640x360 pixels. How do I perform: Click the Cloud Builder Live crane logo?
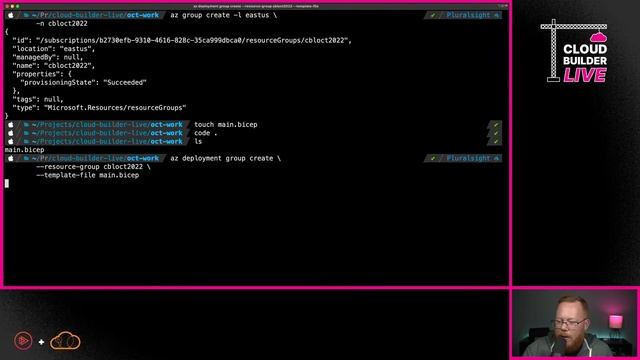574,51
